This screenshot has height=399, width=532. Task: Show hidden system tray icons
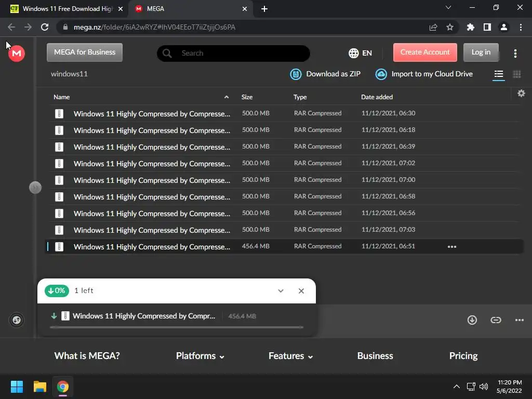456,387
